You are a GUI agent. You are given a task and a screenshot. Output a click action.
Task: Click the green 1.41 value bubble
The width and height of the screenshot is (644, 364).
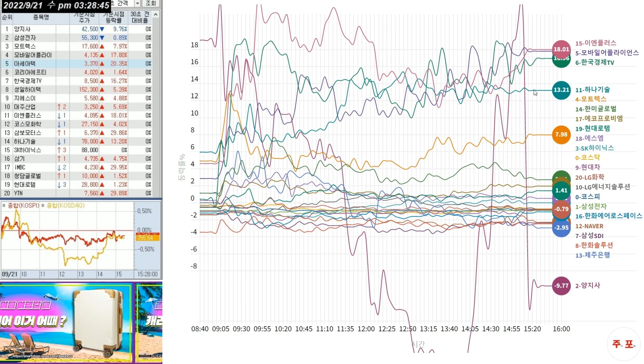tap(561, 190)
